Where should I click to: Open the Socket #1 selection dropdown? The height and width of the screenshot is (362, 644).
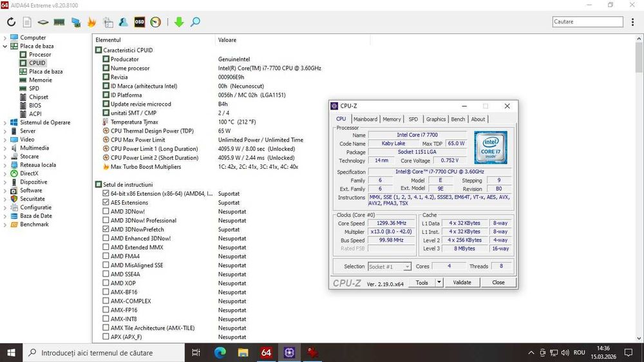(390, 266)
